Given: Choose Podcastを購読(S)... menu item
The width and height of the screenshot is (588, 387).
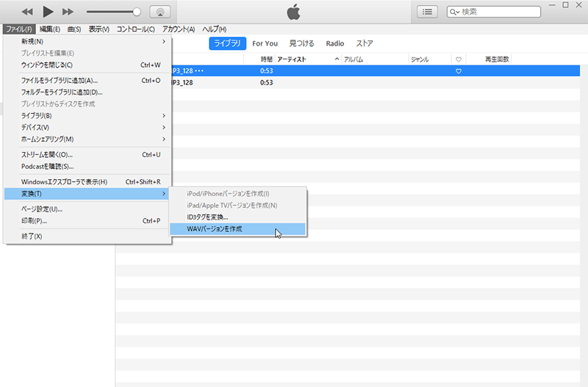Looking at the screenshot, I should (x=87, y=167).
